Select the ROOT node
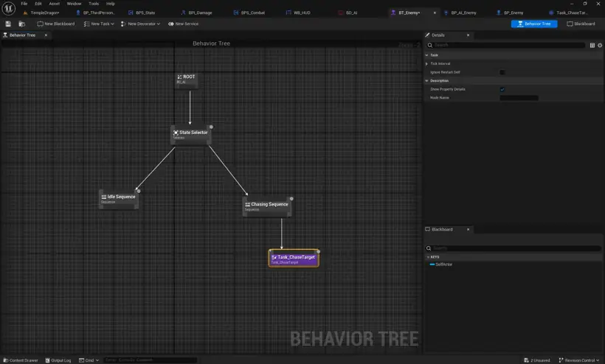This screenshot has width=605, height=364. click(187, 80)
